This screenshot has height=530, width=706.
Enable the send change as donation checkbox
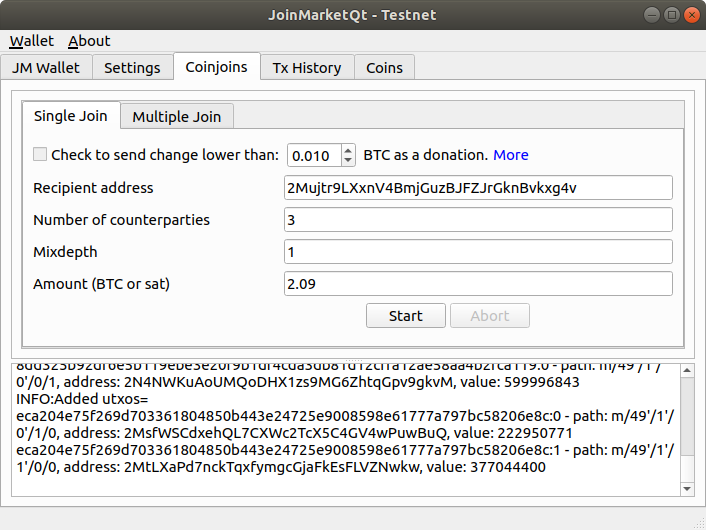(x=40, y=155)
